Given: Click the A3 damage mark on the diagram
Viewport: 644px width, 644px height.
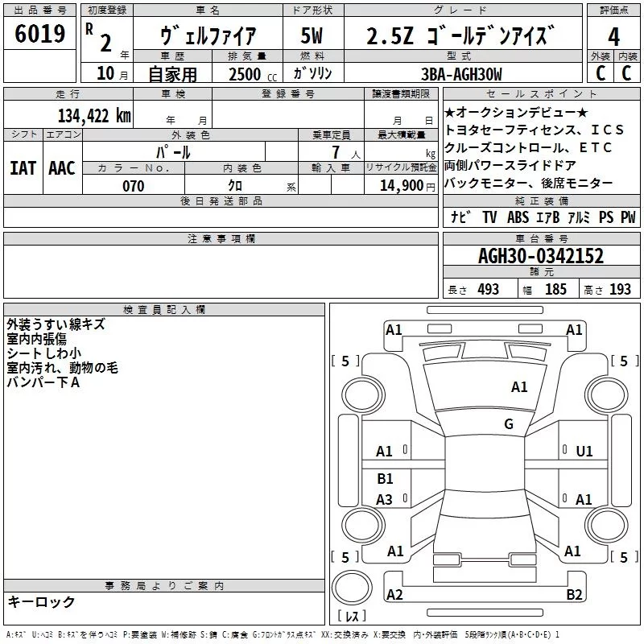Looking at the screenshot, I should (x=384, y=499).
